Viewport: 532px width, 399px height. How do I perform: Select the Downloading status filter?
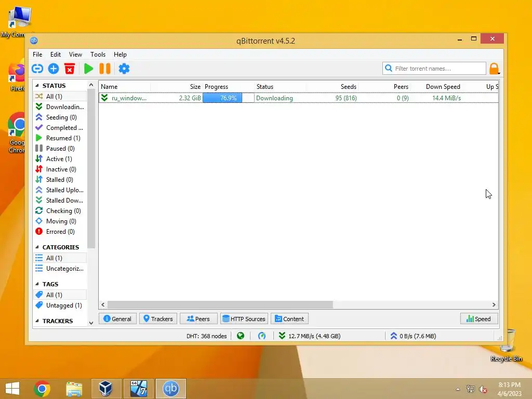pyautogui.click(x=60, y=107)
